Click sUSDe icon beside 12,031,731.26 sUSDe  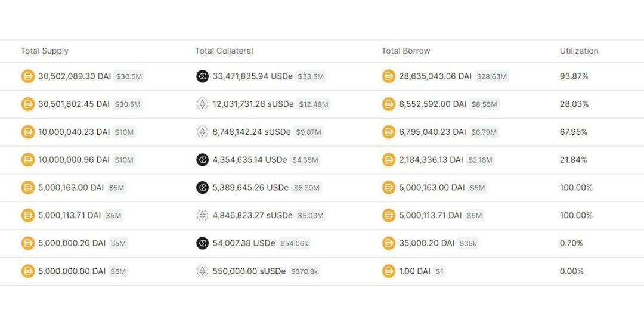(x=203, y=104)
